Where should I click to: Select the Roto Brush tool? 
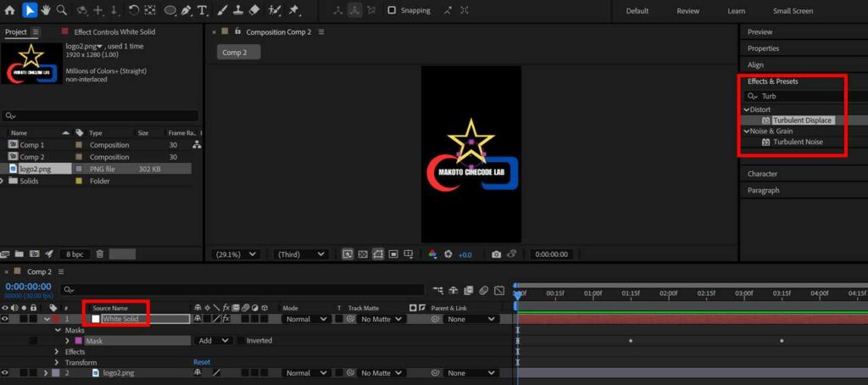274,10
